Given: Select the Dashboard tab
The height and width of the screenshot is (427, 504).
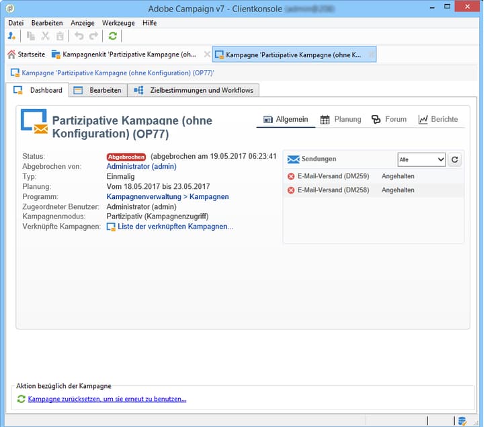Looking at the screenshot, I should click(38, 90).
